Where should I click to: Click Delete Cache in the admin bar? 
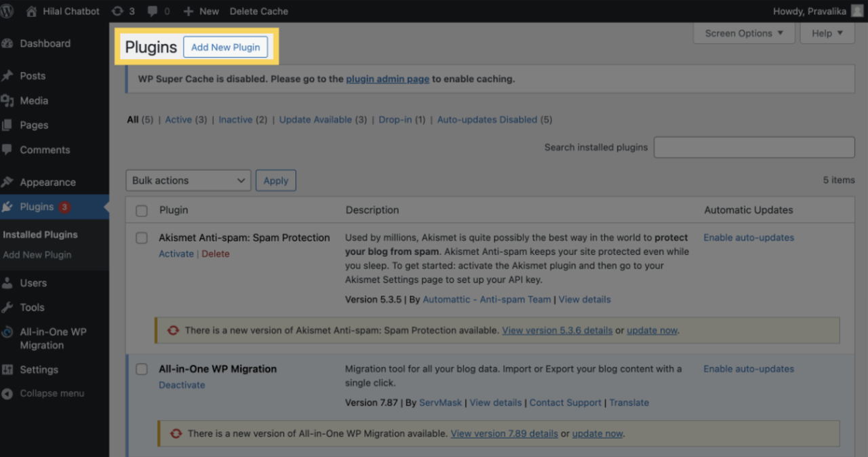coord(258,11)
